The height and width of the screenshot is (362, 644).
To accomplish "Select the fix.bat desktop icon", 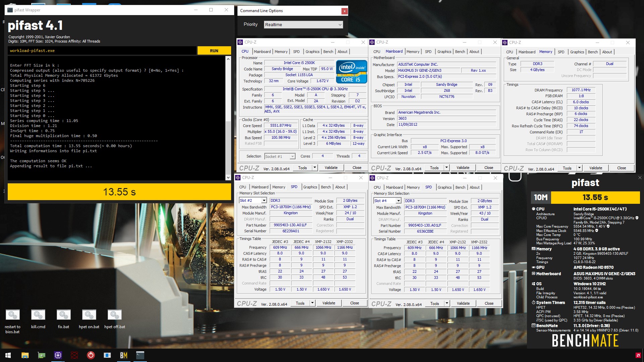I will (63, 319).
